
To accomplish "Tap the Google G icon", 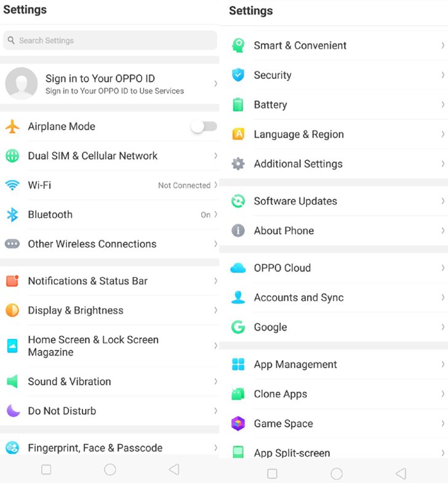I will [238, 327].
